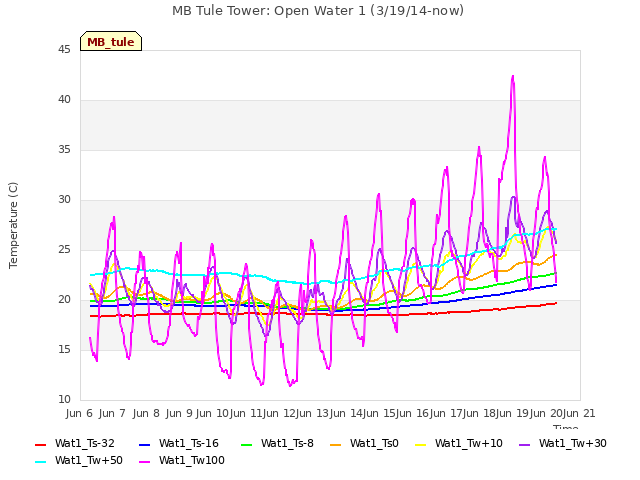640x480 pixels.
Task: Click the MB_tule label box
Action: tap(111, 41)
